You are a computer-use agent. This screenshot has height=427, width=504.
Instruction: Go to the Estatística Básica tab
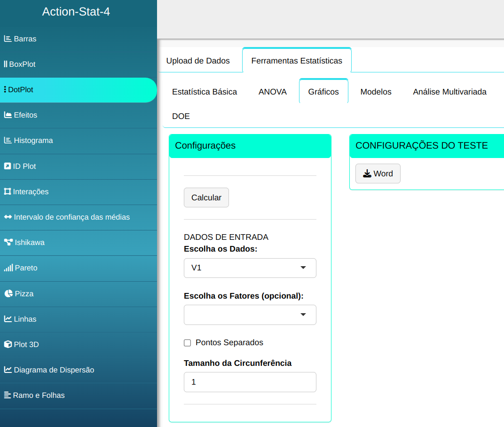[205, 92]
